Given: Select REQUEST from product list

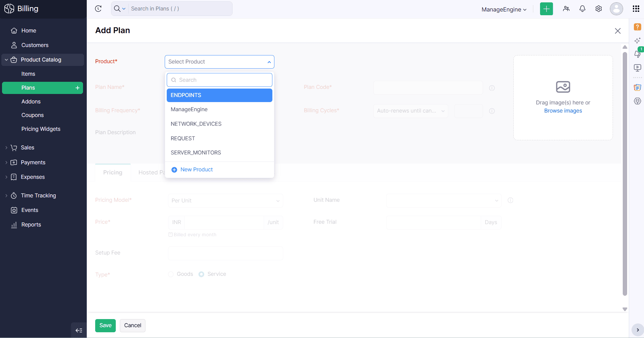Looking at the screenshot, I should 219,139.
